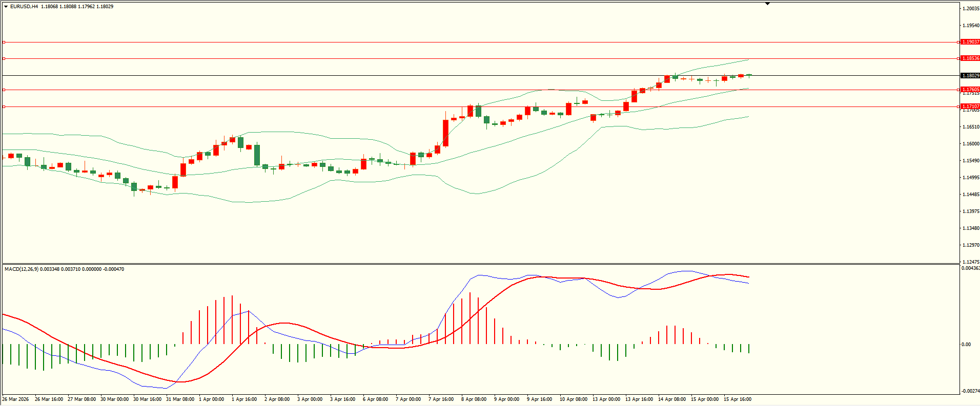
Task: Click the 1 Apr 16:00 time label
Action: [x=244, y=399]
